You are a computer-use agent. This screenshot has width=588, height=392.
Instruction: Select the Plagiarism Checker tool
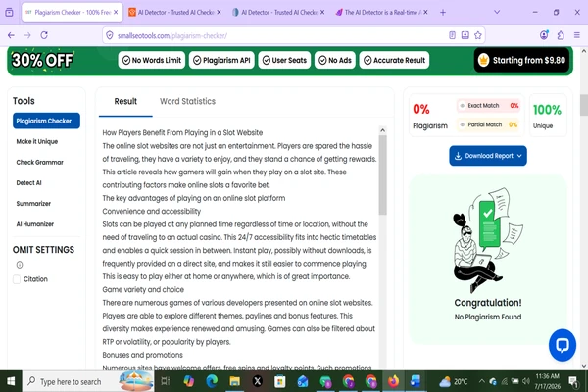[x=46, y=121]
